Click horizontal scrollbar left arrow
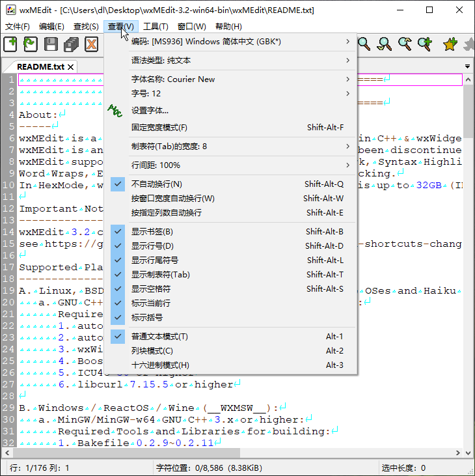The image size is (475, 476). click(x=7, y=453)
